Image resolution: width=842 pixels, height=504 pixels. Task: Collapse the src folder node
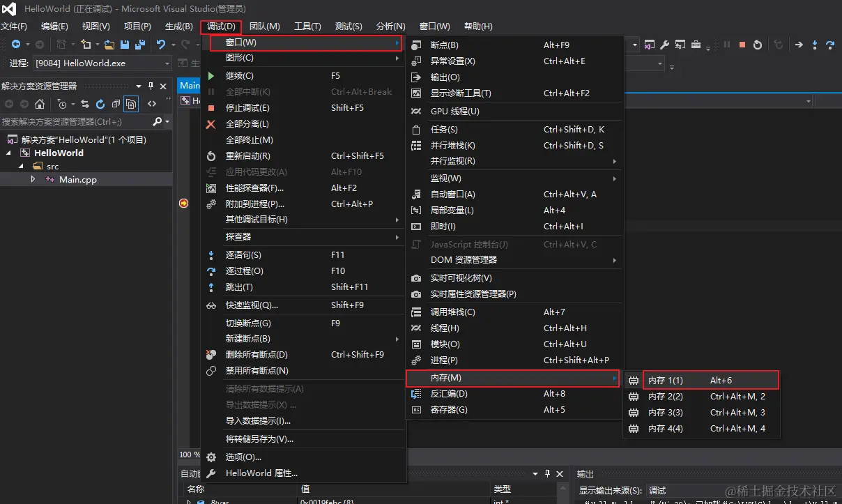coord(21,166)
